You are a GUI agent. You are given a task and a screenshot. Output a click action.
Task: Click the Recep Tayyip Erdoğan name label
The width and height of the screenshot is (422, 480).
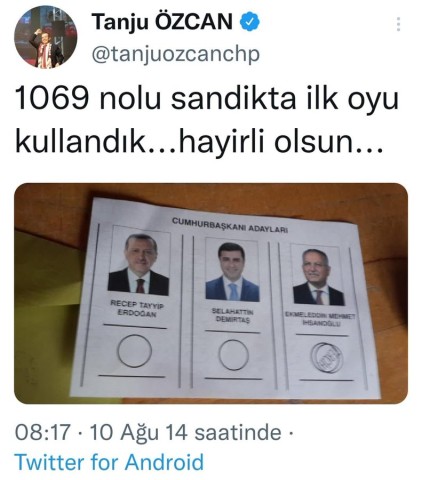click(x=137, y=308)
